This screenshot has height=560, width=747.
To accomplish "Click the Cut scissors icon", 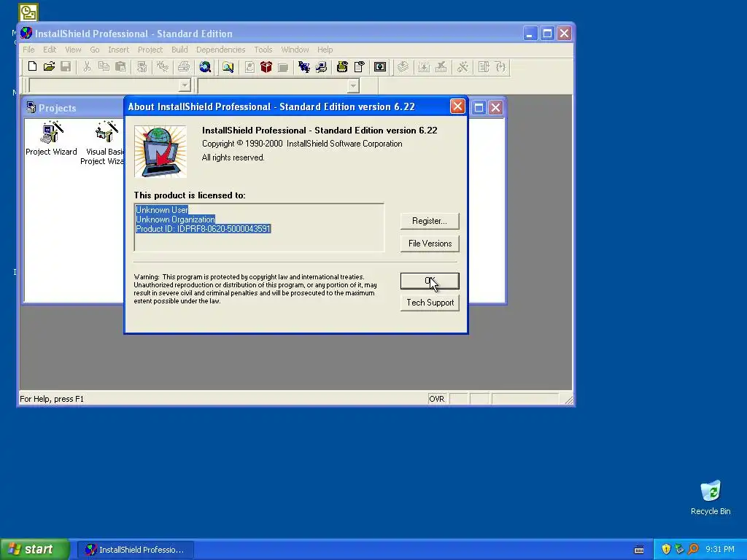I will point(87,66).
